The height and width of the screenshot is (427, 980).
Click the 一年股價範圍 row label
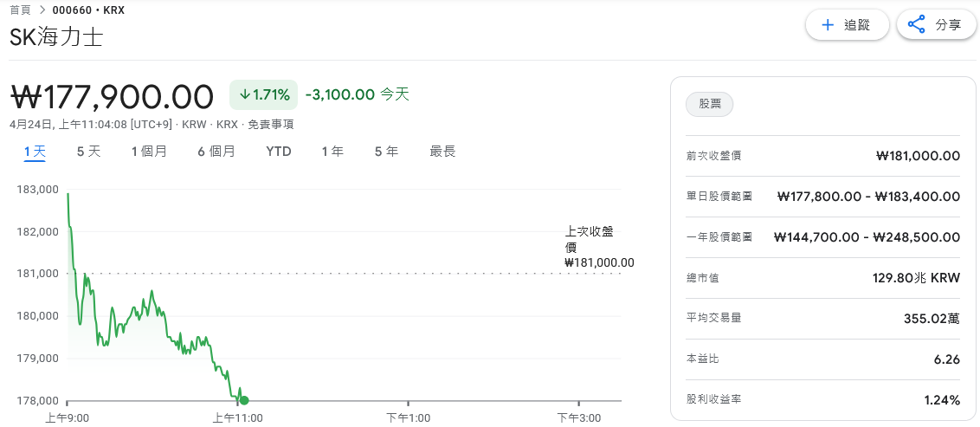tap(719, 237)
